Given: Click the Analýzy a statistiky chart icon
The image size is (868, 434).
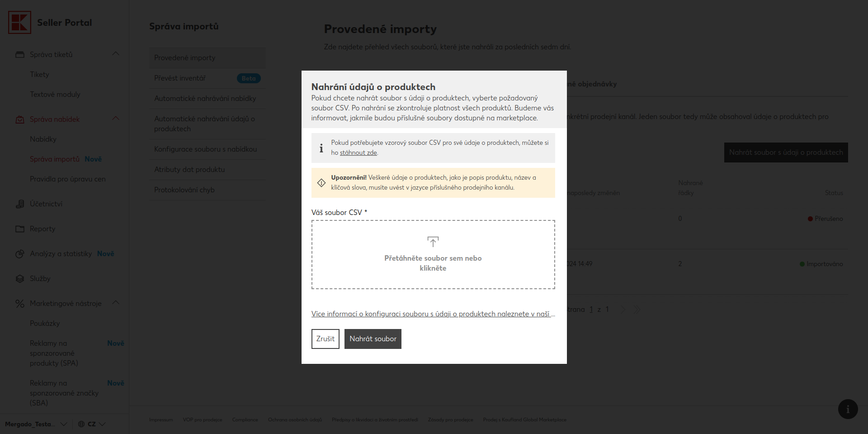Looking at the screenshot, I should pyautogui.click(x=20, y=254).
